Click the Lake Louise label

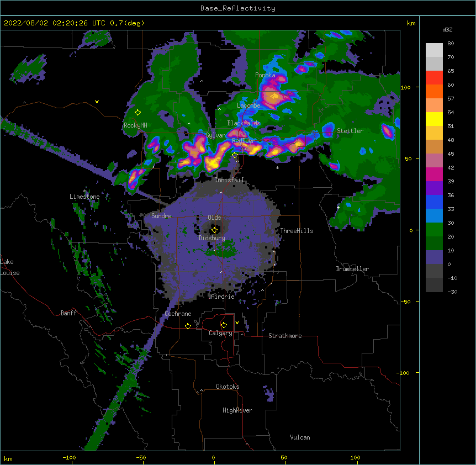[x=10, y=267]
